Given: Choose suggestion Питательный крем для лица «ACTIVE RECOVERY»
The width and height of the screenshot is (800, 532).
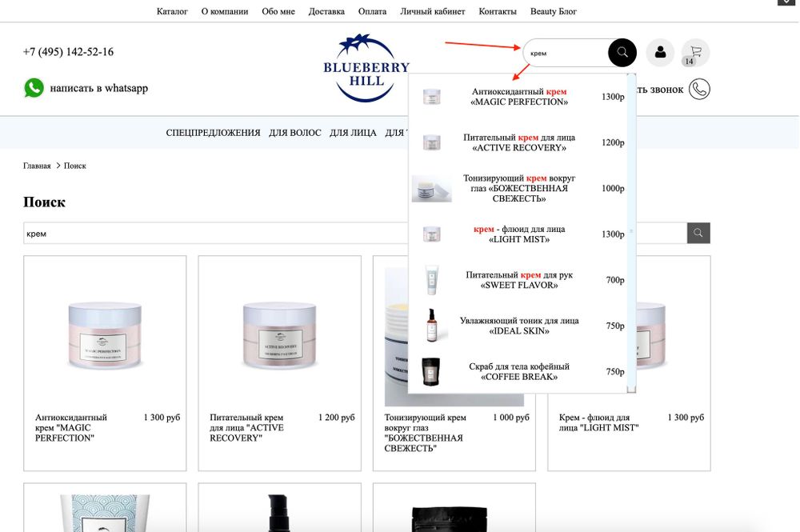Looking at the screenshot, I should coord(519,142).
